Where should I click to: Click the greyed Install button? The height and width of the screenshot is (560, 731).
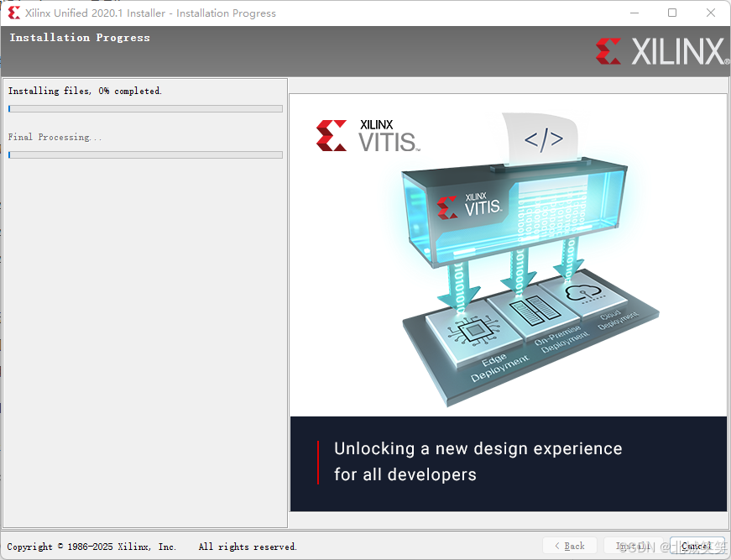tap(633, 546)
